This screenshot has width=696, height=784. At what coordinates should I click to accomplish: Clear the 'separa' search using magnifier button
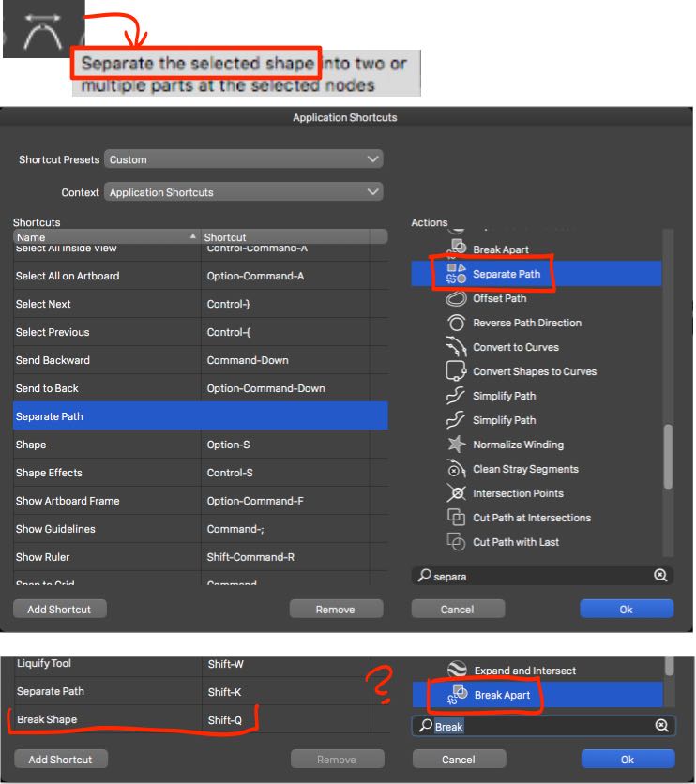[661, 577]
